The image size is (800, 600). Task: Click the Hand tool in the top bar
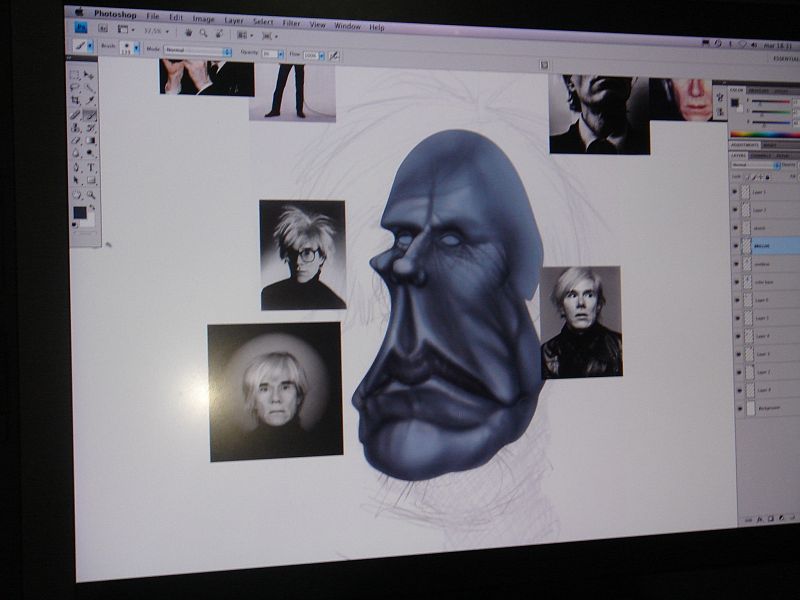click(187, 31)
